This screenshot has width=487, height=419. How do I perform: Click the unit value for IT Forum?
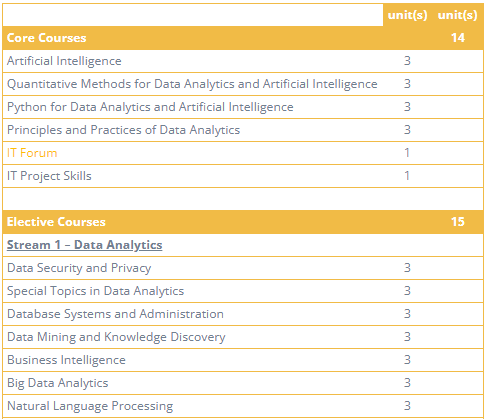(x=407, y=153)
